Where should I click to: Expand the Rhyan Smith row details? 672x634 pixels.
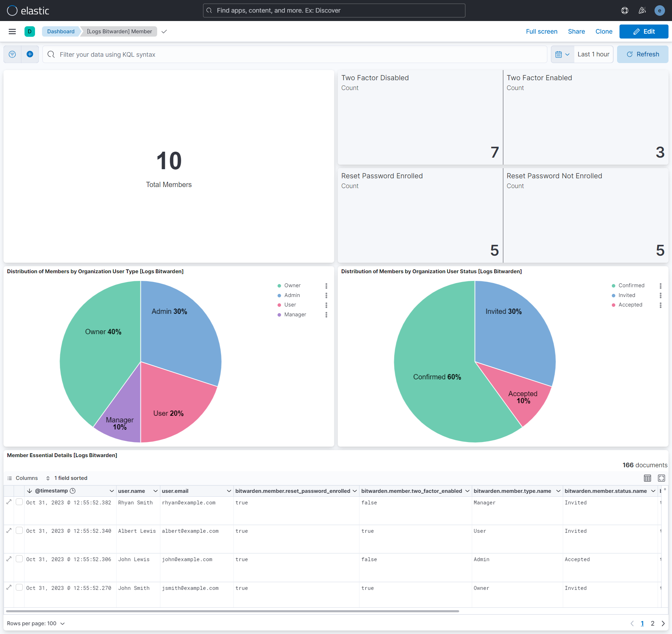[x=9, y=502]
